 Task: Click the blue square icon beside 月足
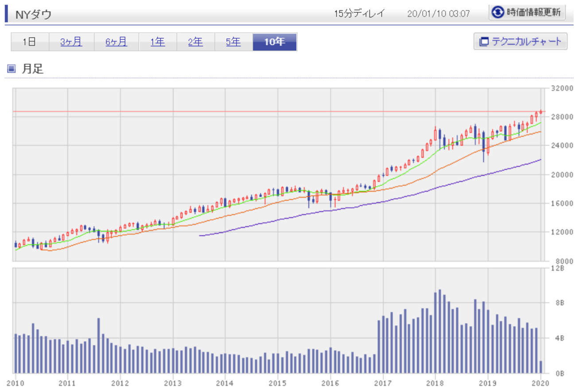point(12,69)
